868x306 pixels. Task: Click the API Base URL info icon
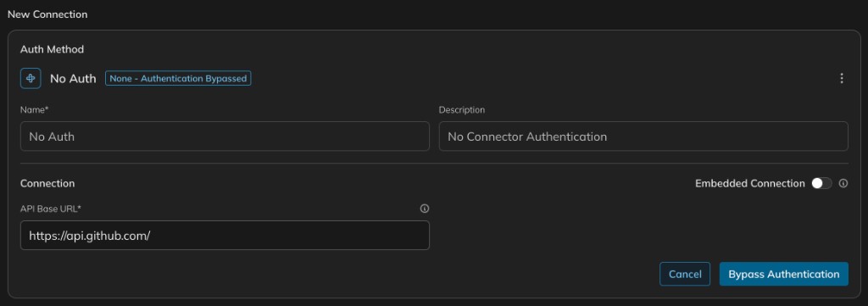tap(425, 209)
